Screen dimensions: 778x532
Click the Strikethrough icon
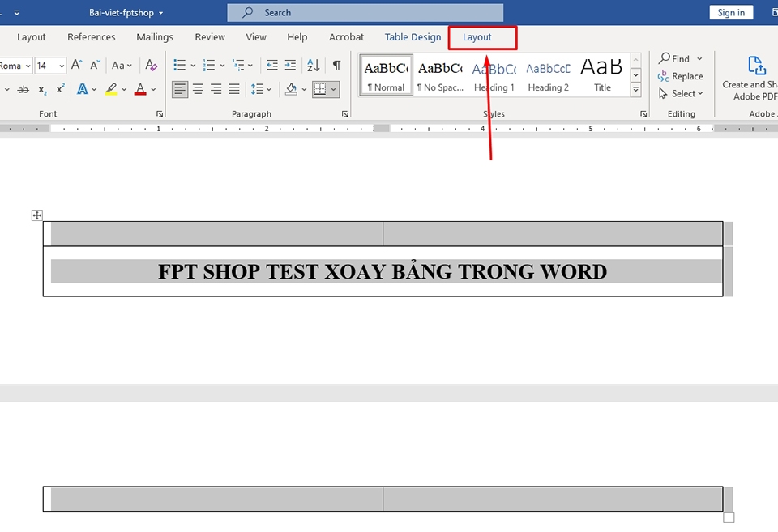(x=23, y=89)
